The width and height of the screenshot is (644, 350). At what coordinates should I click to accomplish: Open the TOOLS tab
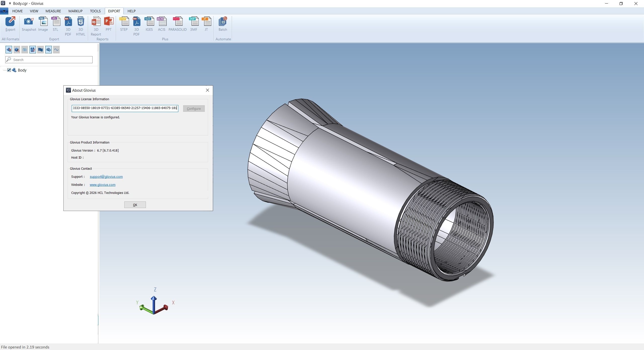coord(95,11)
